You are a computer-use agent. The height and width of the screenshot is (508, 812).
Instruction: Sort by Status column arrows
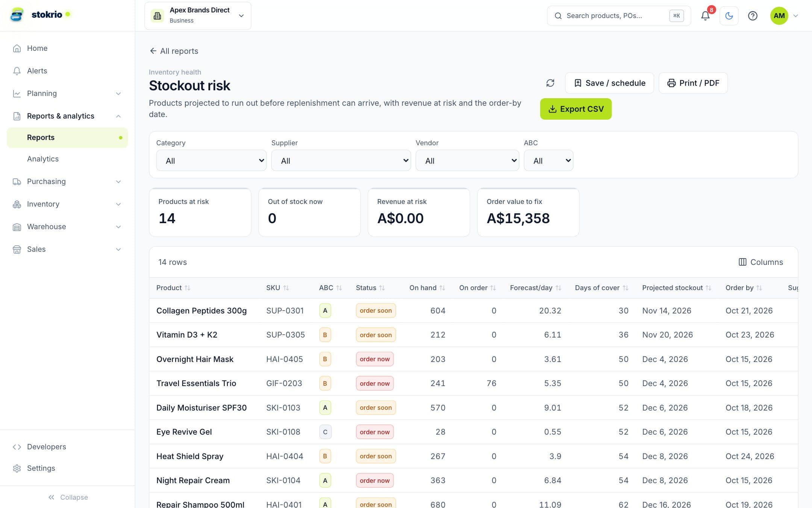pyautogui.click(x=382, y=288)
